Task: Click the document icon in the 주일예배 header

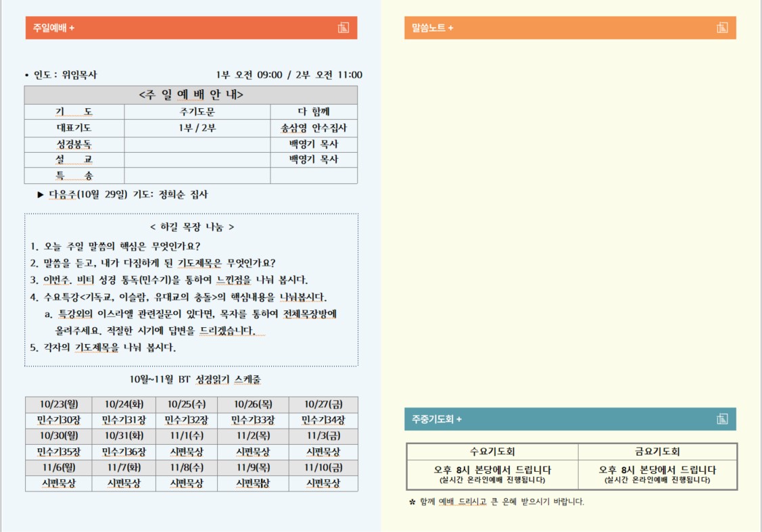Action: pyautogui.click(x=343, y=28)
